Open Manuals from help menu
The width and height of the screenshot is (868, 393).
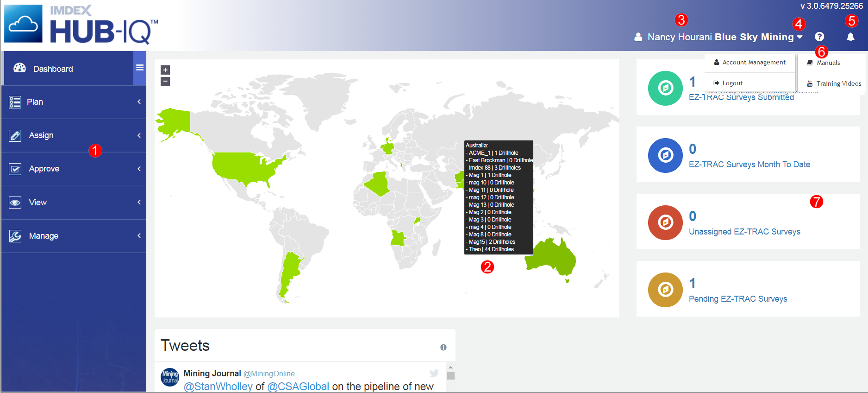[831, 63]
